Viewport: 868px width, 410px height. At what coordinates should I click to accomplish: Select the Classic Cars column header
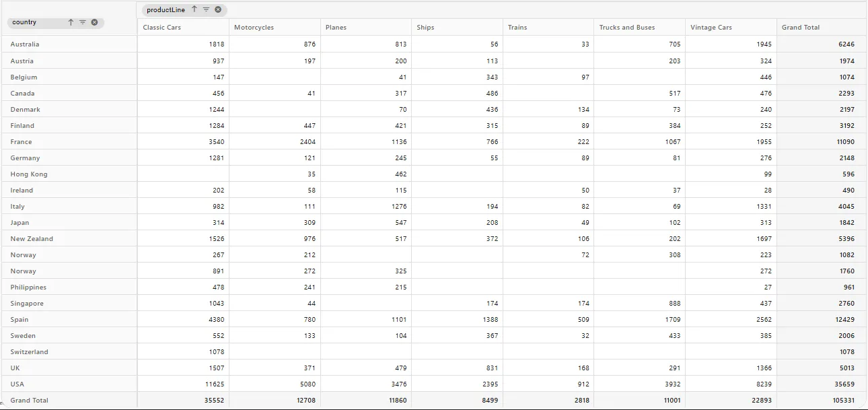(162, 28)
